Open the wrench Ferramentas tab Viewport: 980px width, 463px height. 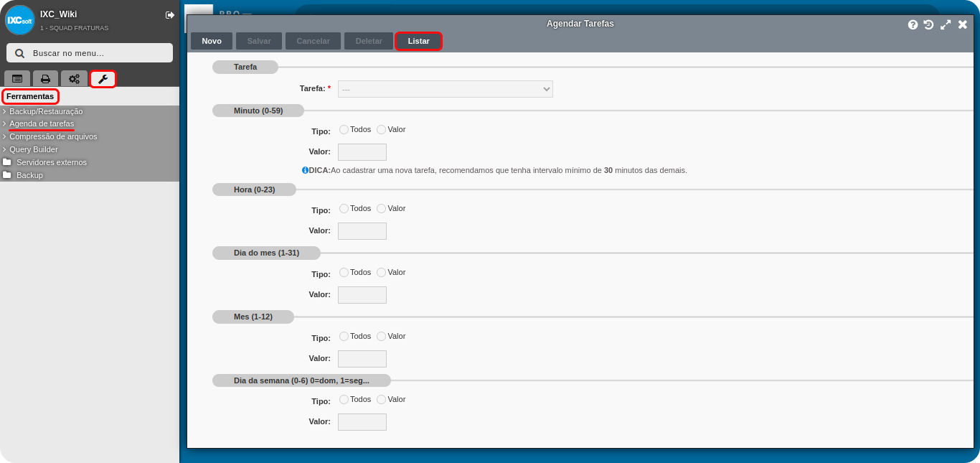[x=103, y=79]
